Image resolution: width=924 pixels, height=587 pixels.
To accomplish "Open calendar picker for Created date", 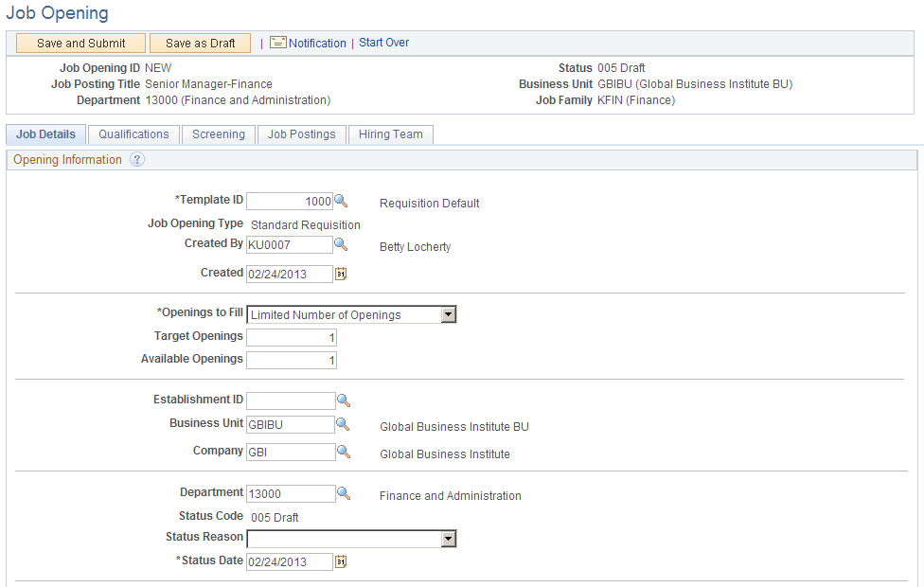I will tap(341, 274).
